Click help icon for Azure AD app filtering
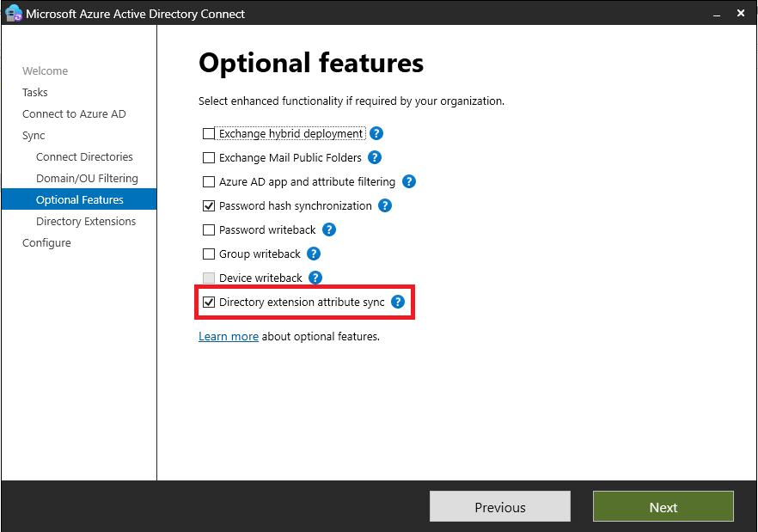The width and height of the screenshot is (758, 532). [x=409, y=182]
